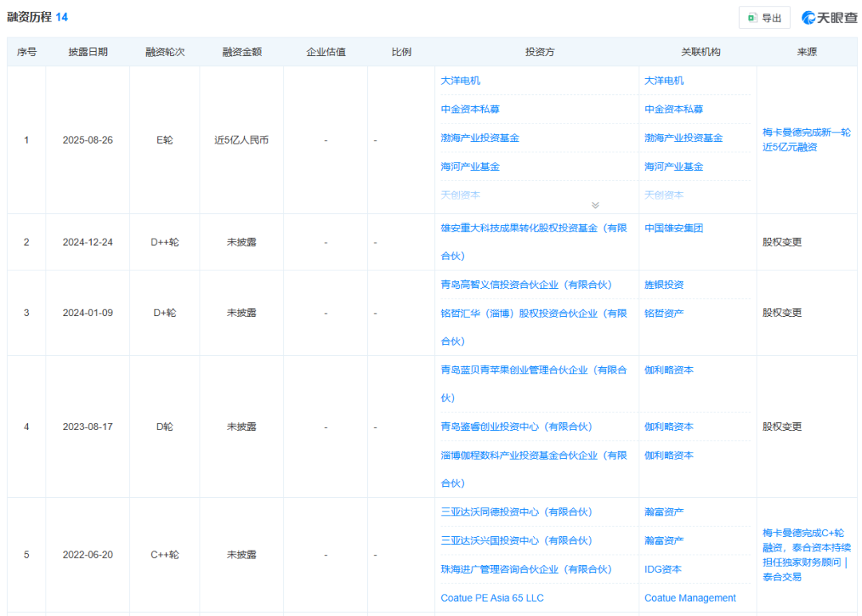Open 铭哲汇华（淄博）股权投资合伙企业 investor link
Viewport: 862px width, 616px height.
[534, 327]
